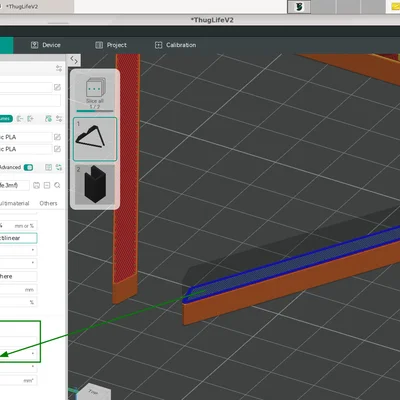Switch to the Calibration tab
400x400 pixels.
[x=175, y=45]
